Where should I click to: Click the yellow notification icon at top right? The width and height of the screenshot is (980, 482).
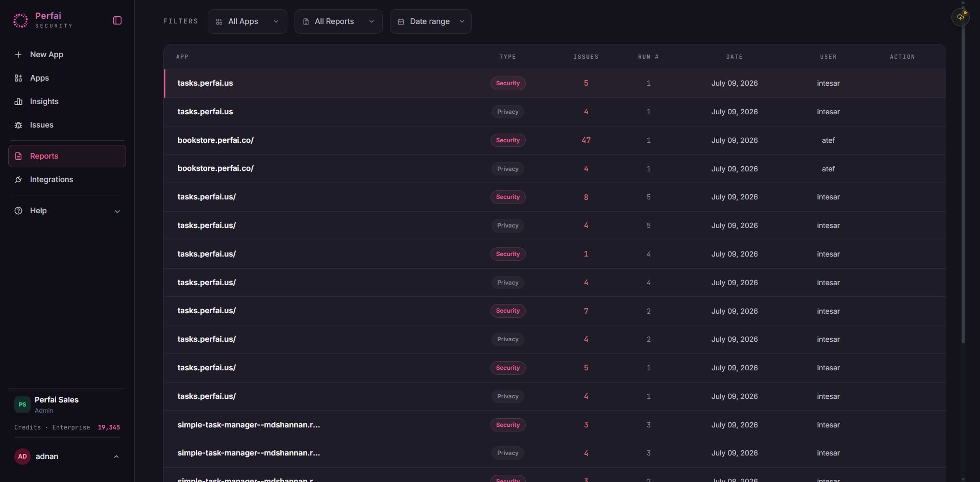961,17
